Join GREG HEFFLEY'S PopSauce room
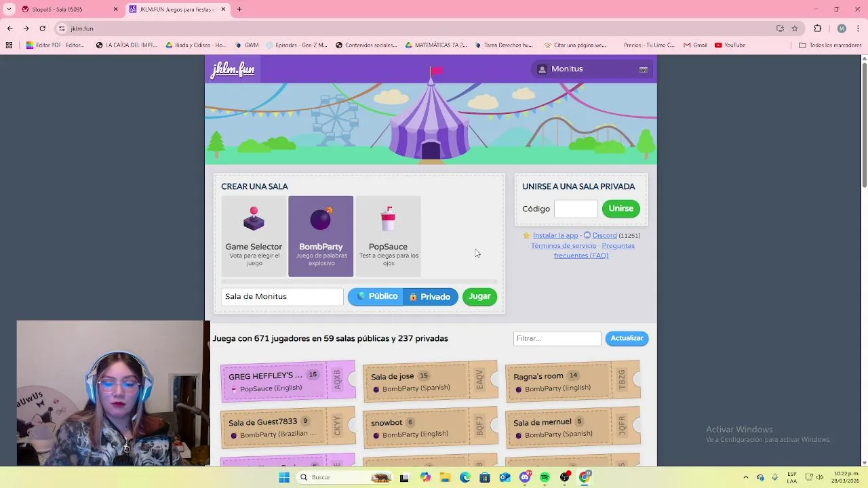 288,381
